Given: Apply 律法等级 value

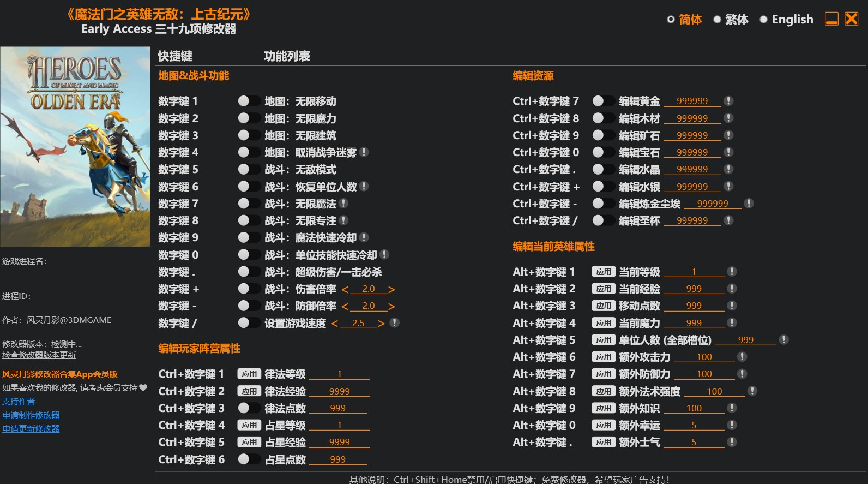Looking at the screenshot, I should tap(249, 374).
